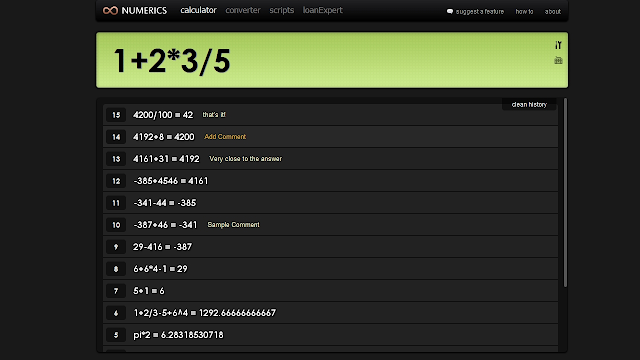640x360 pixels.
Task: Open the loanExpert tab
Action: pyautogui.click(x=322, y=10)
